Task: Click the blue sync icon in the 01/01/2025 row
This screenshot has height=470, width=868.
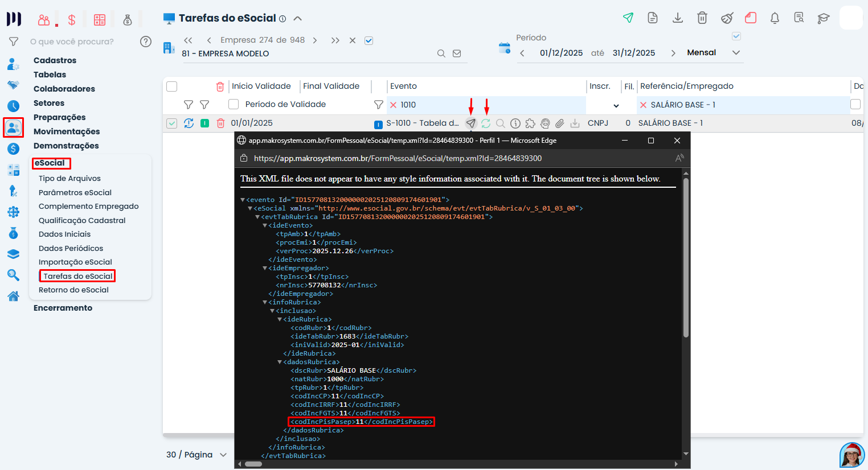Action: click(x=189, y=123)
